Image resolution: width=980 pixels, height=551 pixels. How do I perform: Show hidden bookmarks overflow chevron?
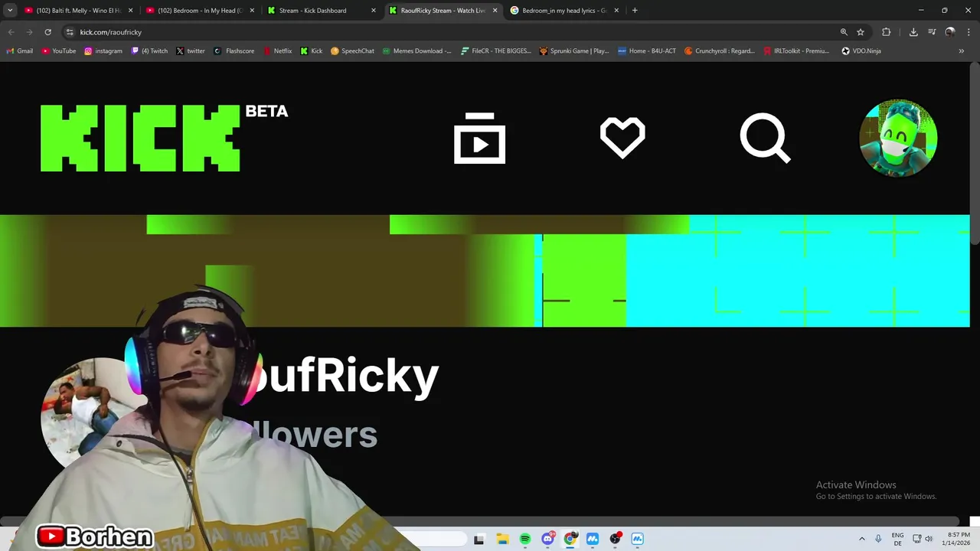[x=962, y=51]
